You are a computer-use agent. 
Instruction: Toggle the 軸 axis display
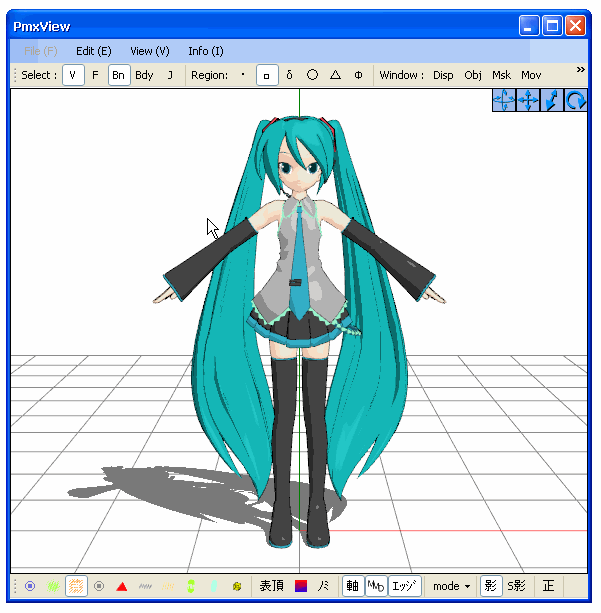click(x=353, y=586)
